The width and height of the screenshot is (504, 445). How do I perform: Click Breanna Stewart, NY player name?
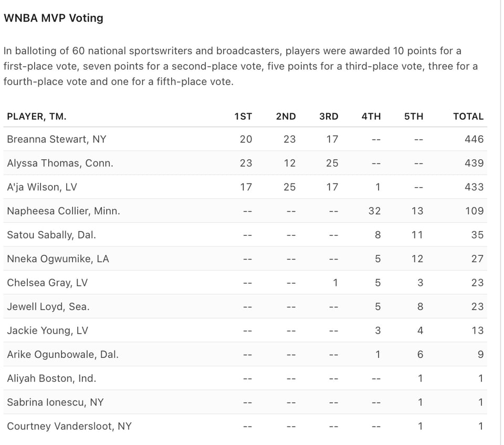point(56,139)
